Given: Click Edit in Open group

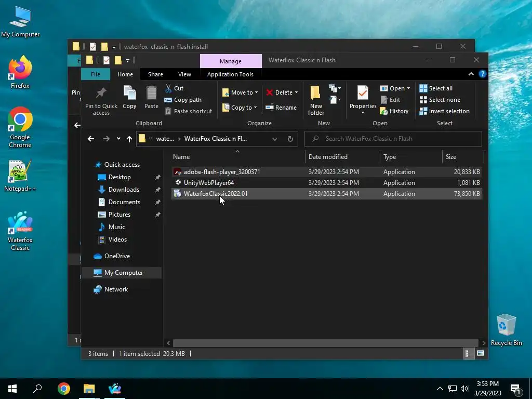Looking at the screenshot, I should click(391, 100).
